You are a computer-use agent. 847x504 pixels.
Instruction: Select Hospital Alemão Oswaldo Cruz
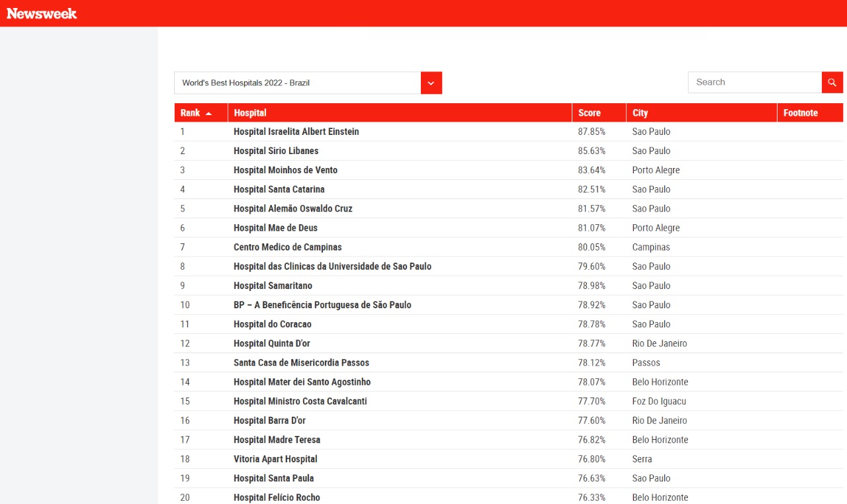point(293,208)
